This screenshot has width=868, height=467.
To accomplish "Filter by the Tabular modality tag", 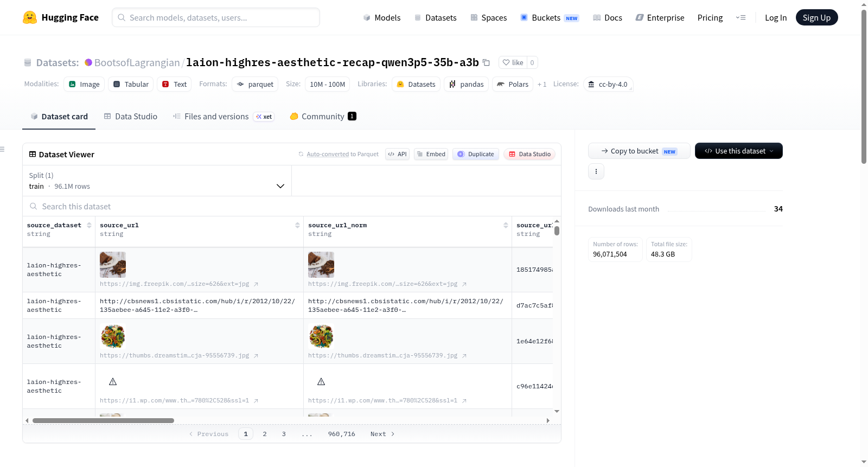I will [x=131, y=84].
